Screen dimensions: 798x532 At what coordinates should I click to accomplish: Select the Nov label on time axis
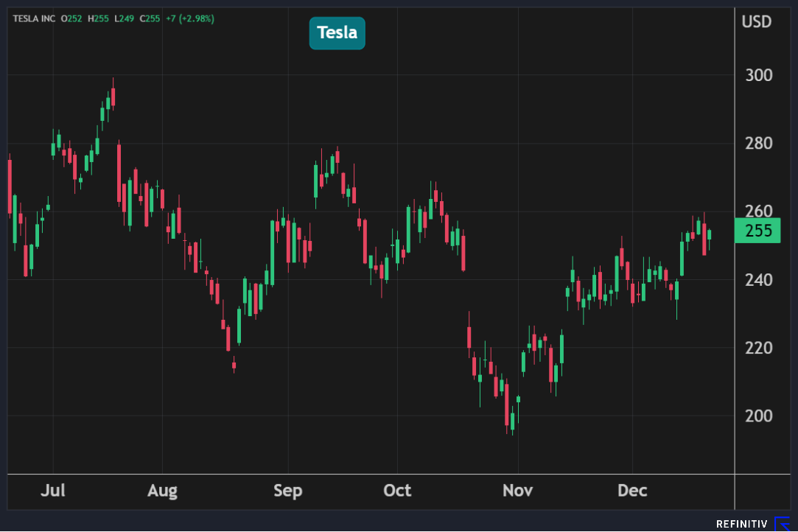click(518, 491)
